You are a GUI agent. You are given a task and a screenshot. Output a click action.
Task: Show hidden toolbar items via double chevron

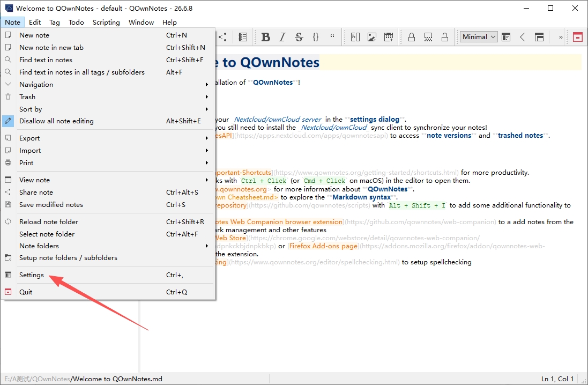[561, 37]
